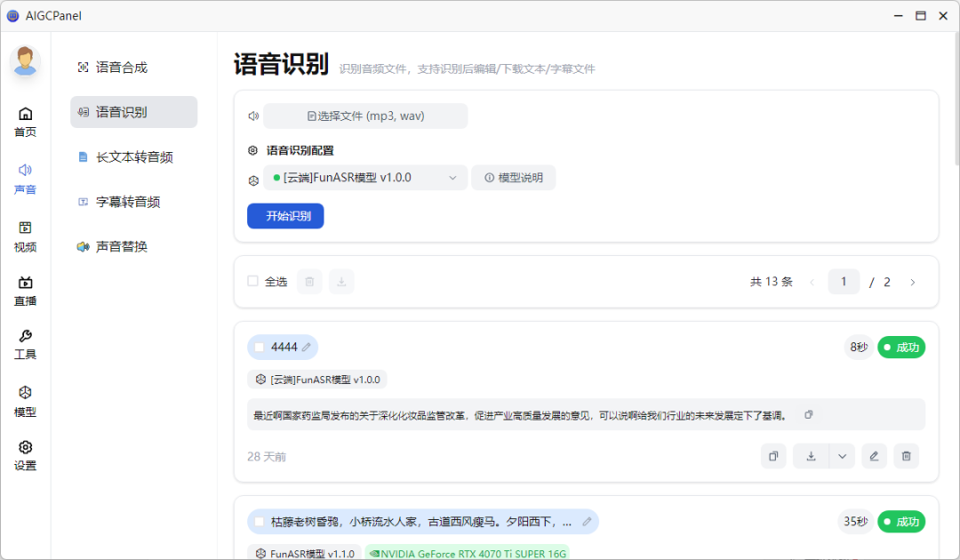Copy the 4444 recognized text with inline copy icon
Viewport: 960px width, 560px height.
coord(808,415)
